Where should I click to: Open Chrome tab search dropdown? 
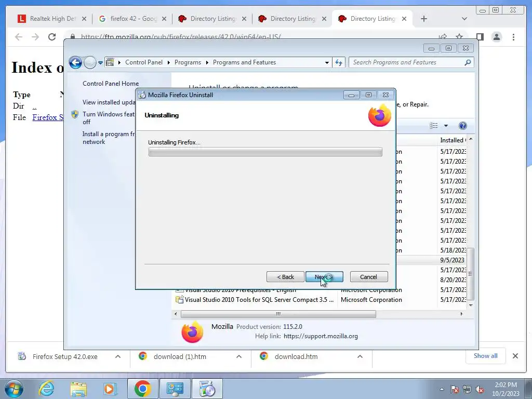(x=464, y=19)
